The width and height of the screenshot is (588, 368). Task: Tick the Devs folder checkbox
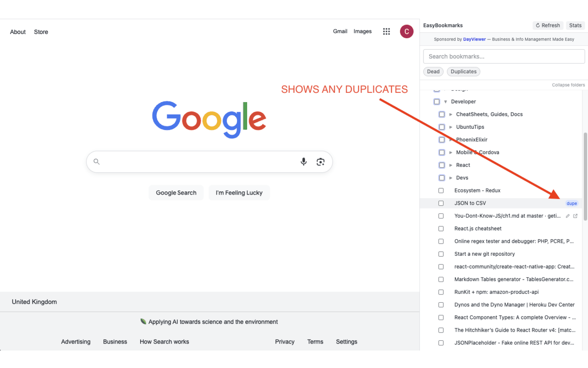click(442, 178)
